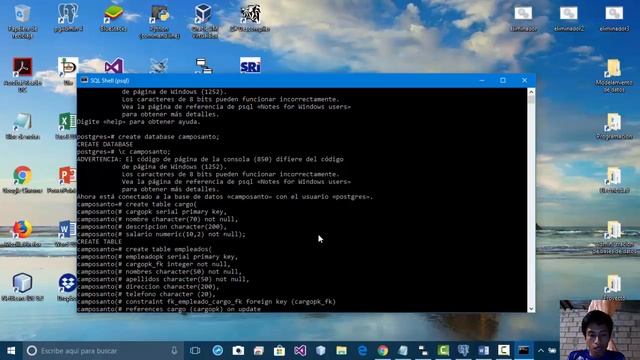
Task: Launch the Google Chrome desktop shortcut
Action: [x=22, y=179]
